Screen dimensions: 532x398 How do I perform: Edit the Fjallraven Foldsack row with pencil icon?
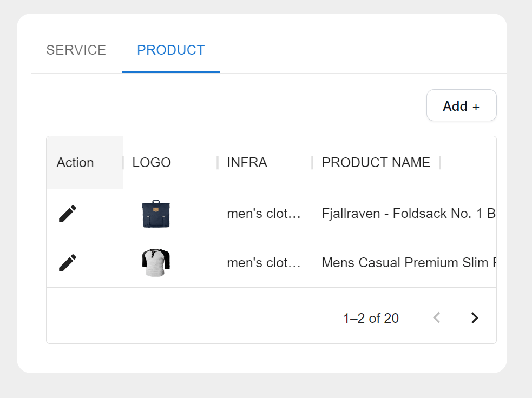click(x=68, y=214)
